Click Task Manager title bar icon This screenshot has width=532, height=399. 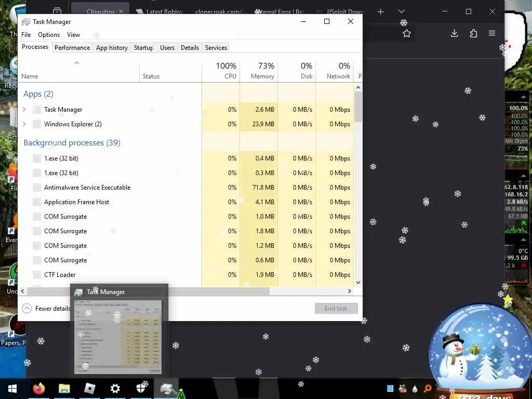(26, 22)
